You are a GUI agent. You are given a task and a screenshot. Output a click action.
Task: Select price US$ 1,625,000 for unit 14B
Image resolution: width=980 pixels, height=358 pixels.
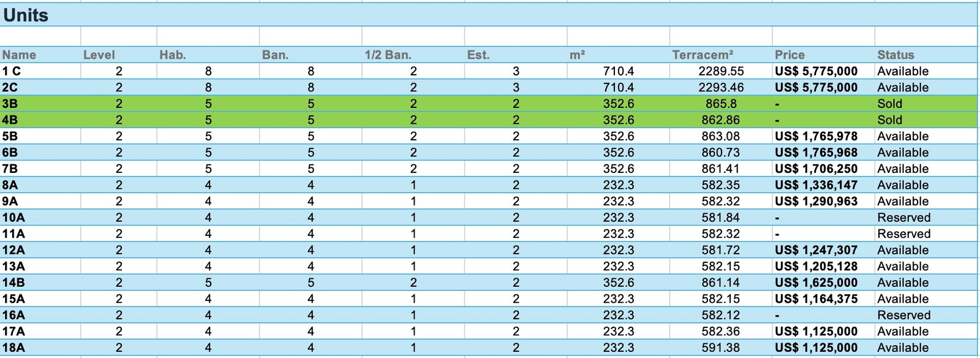coord(816,283)
